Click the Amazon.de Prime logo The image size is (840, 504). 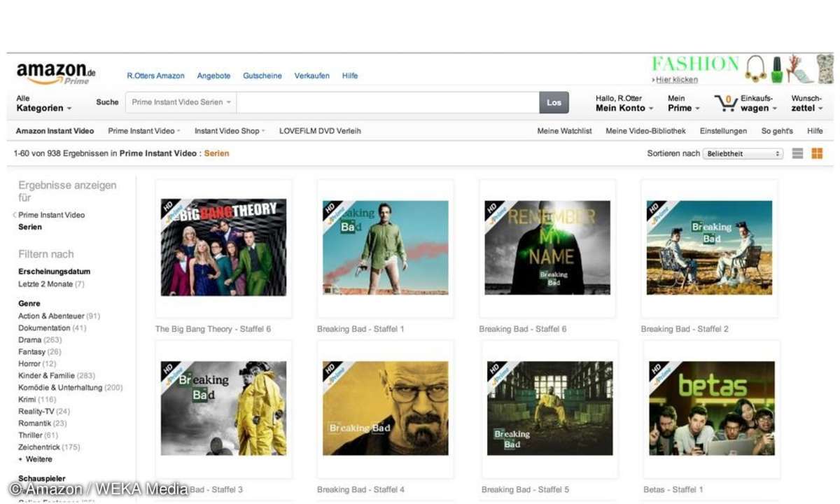(x=55, y=73)
